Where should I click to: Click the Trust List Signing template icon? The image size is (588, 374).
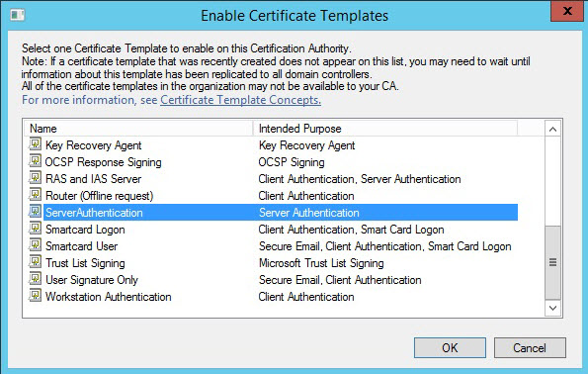click(x=36, y=262)
